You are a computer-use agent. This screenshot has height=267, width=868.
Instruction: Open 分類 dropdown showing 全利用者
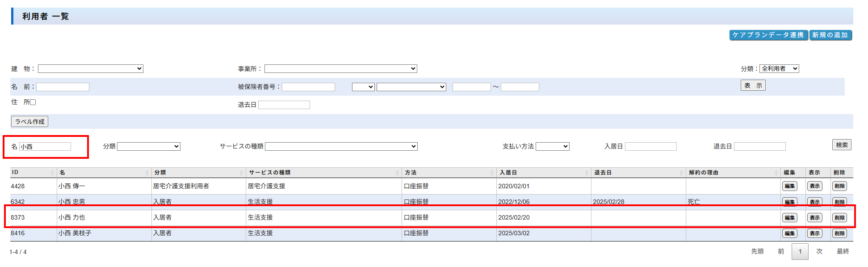tap(779, 69)
